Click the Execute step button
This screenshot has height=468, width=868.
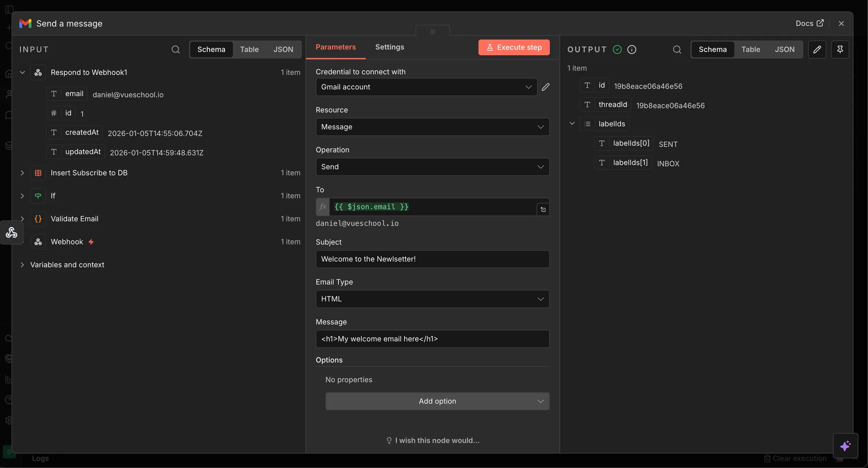(514, 47)
